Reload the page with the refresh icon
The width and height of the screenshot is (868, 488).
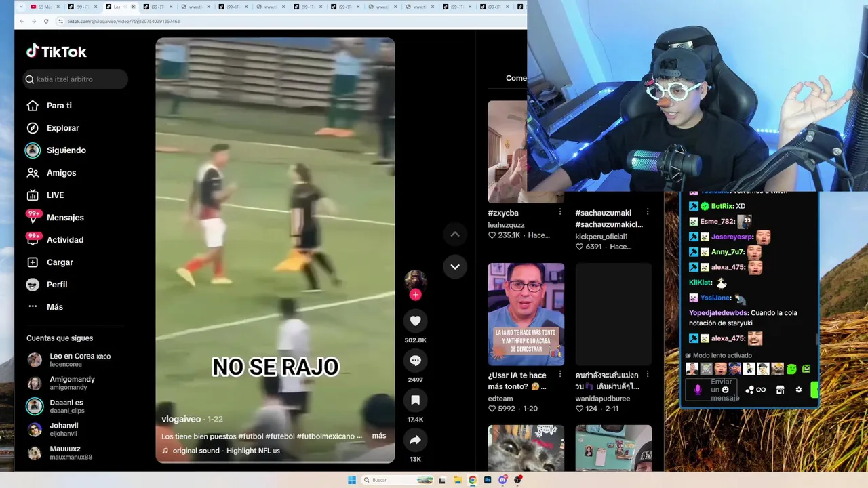pos(46,22)
